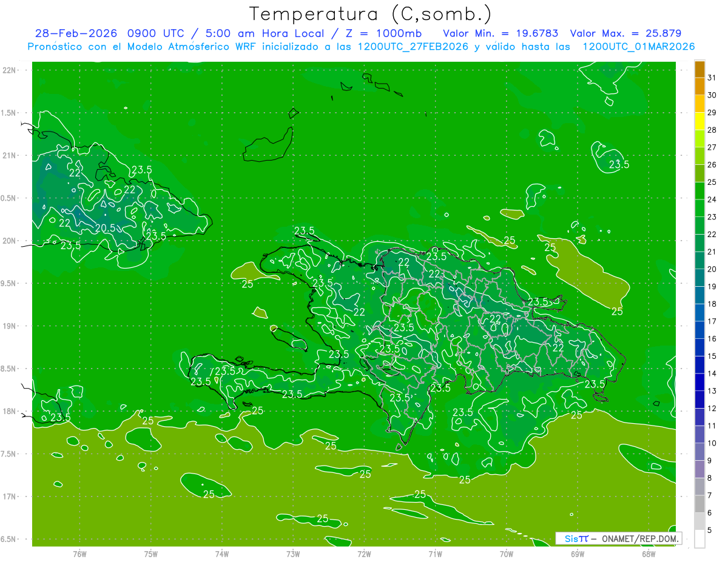728x562 pixels.
Task: Click the green colorbar swatch between 24 and 25
Action: click(x=699, y=190)
